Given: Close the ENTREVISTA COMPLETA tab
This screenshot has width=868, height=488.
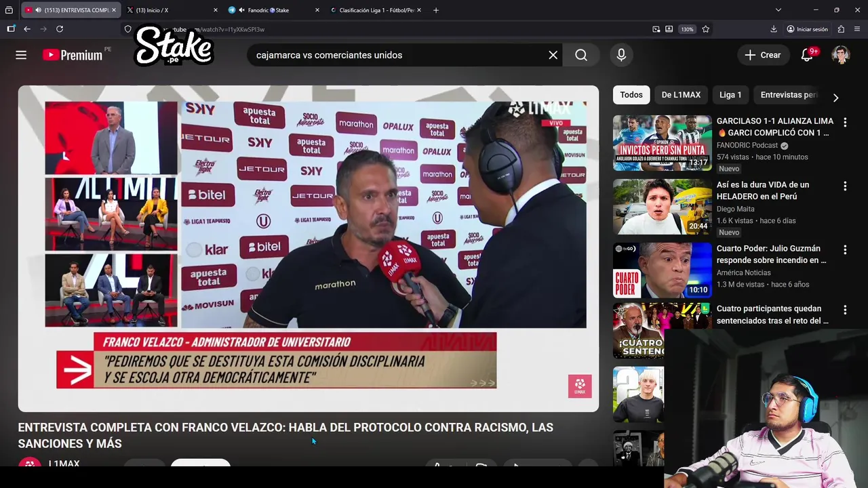Looking at the screenshot, I should (114, 10).
